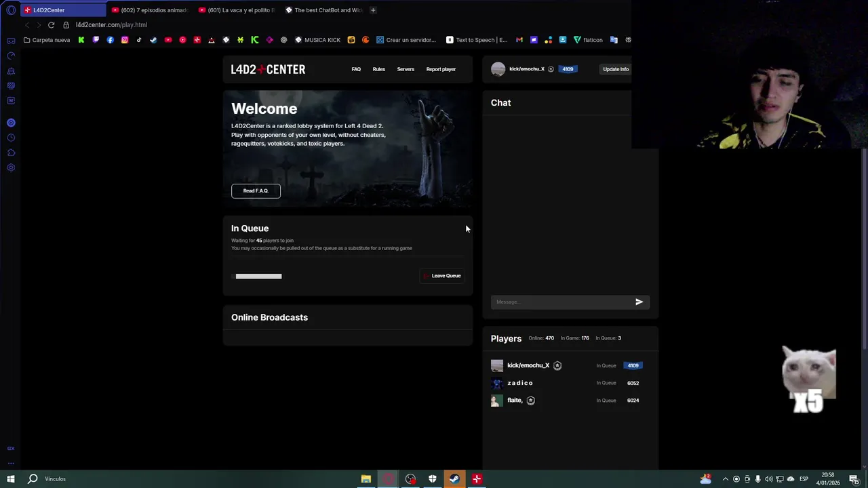The width and height of the screenshot is (868, 488).
Task: Open the MUSICA KICK bookmark
Action: point(317,40)
